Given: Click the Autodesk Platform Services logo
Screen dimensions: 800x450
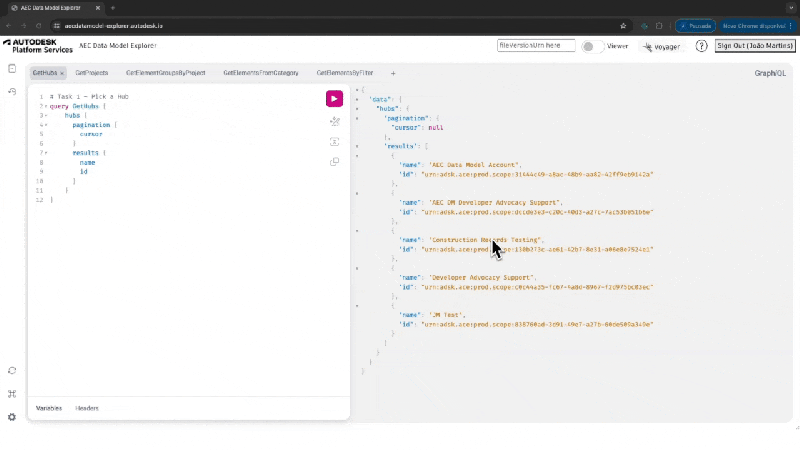Looking at the screenshot, I should 38,46.
